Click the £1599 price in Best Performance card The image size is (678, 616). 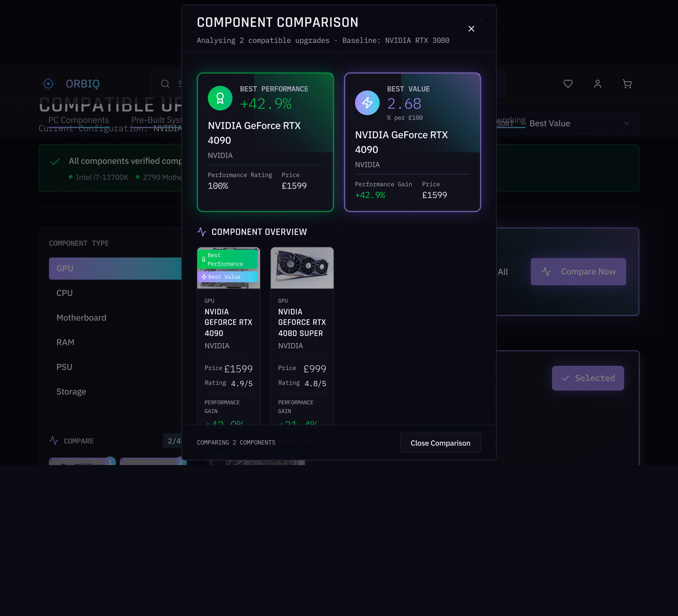point(294,186)
